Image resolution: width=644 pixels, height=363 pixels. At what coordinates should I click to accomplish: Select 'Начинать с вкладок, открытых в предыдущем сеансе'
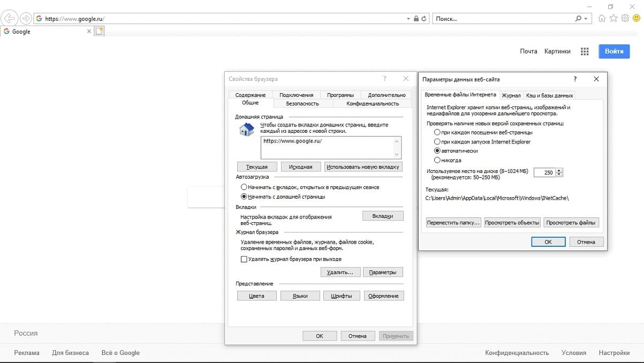(244, 187)
